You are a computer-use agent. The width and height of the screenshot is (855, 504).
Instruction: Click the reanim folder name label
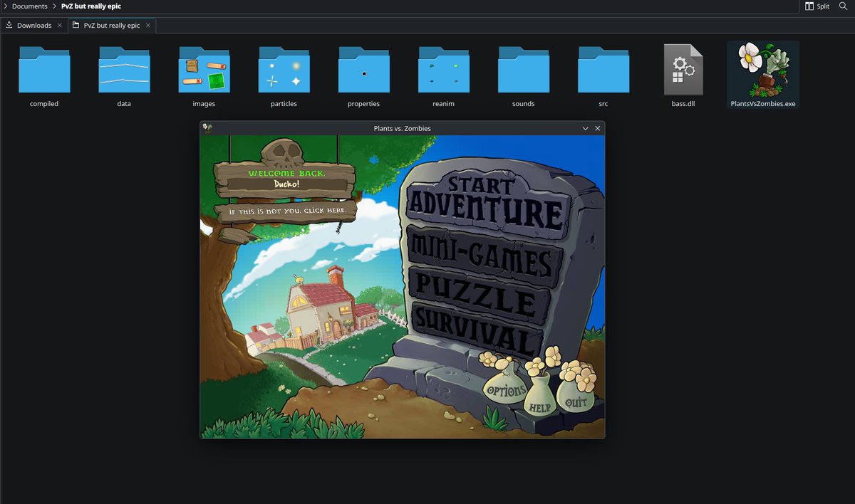443,104
